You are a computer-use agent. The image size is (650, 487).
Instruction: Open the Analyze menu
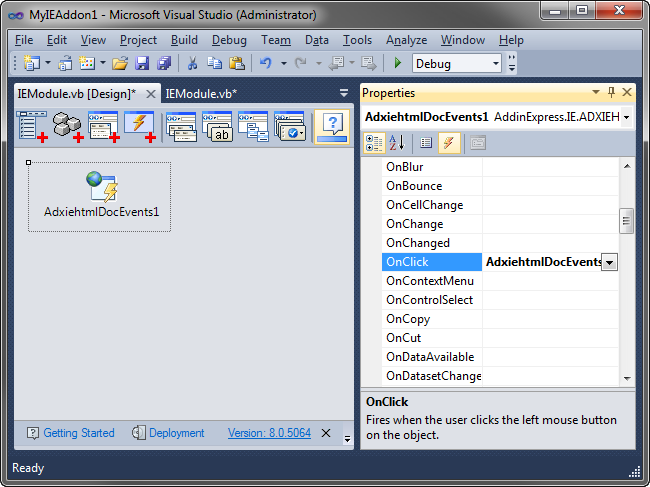[x=406, y=40]
